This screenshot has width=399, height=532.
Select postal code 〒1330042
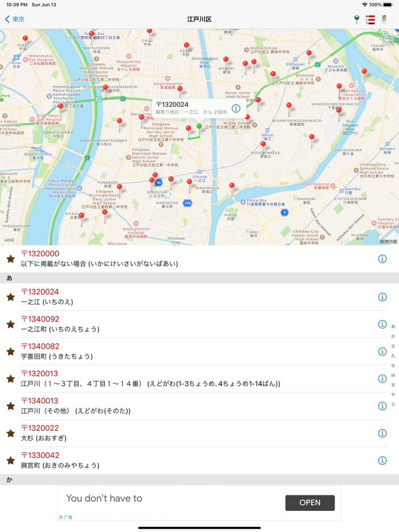pyautogui.click(x=40, y=455)
